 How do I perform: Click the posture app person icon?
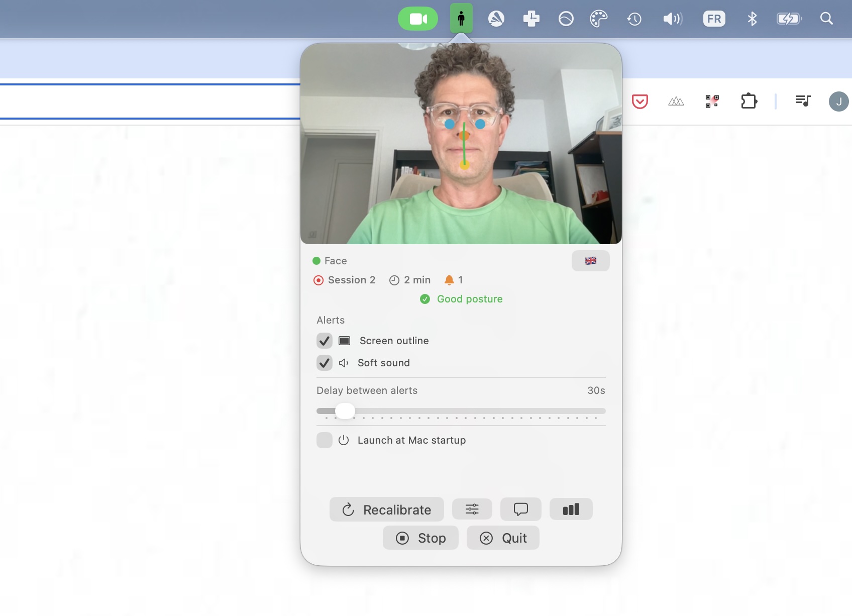pyautogui.click(x=461, y=19)
